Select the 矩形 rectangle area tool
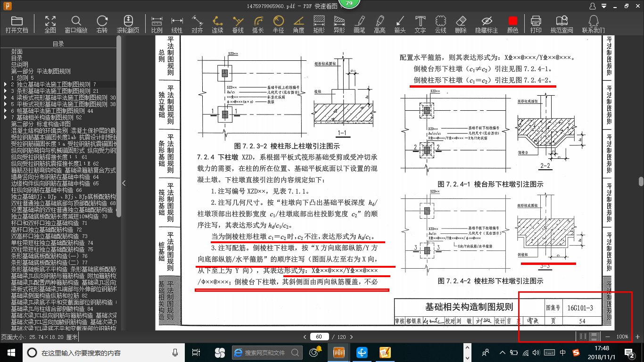Image resolution: width=644 pixels, height=362 pixels. pyautogui.click(x=319, y=25)
